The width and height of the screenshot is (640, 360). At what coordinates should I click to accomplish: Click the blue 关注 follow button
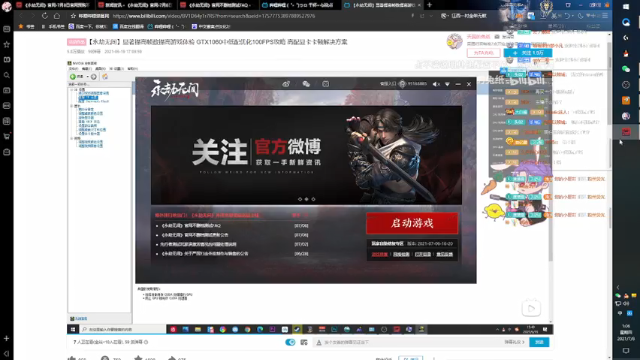click(528, 53)
